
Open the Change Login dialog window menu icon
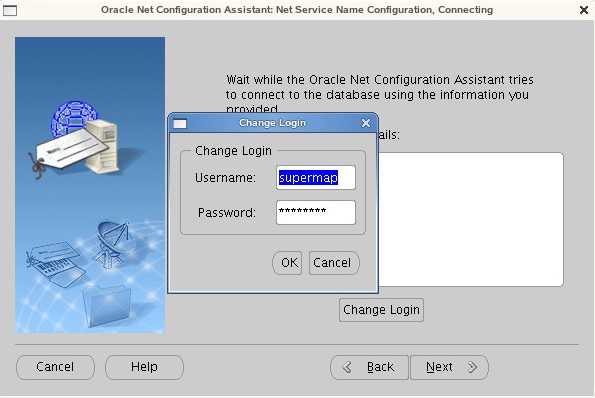point(180,124)
